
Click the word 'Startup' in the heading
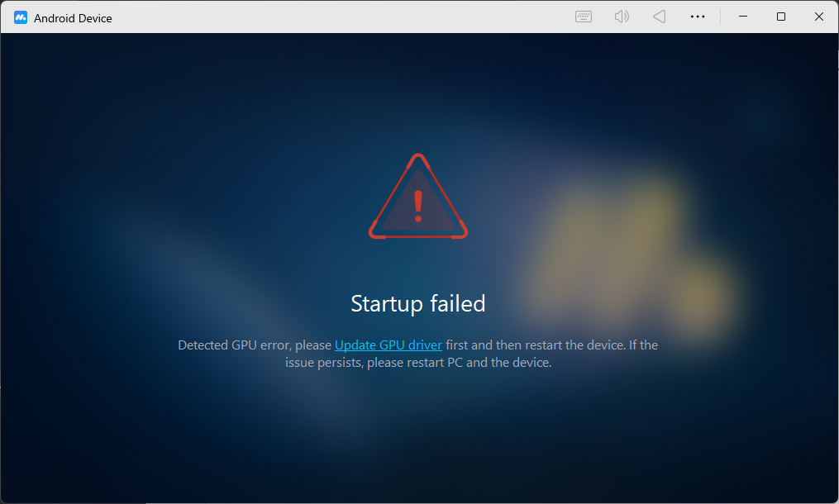387,304
